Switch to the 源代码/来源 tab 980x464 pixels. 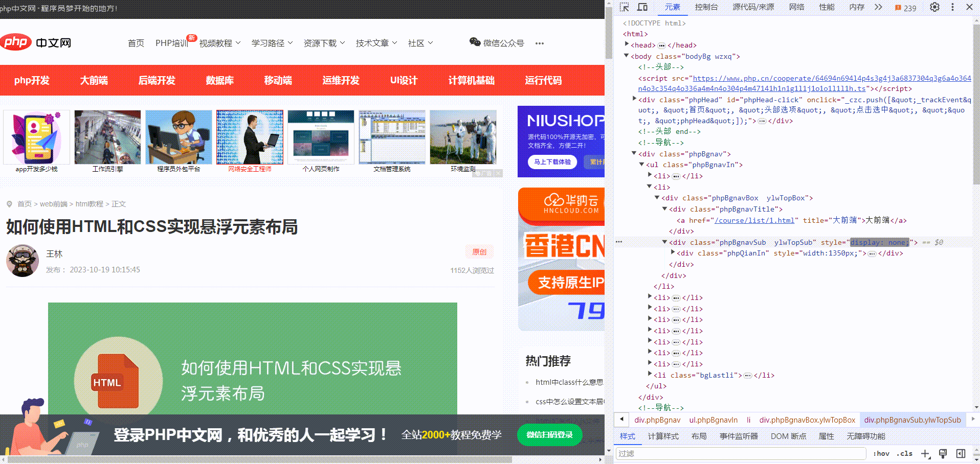[753, 7]
